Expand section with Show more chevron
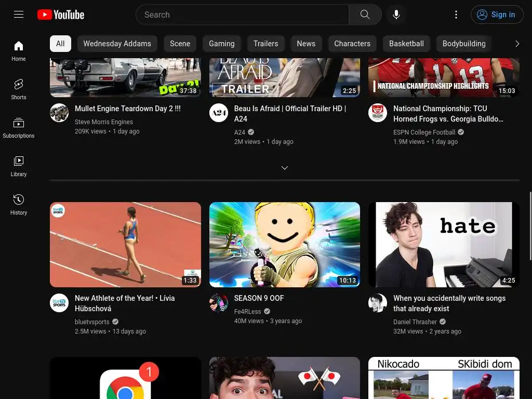 [285, 168]
